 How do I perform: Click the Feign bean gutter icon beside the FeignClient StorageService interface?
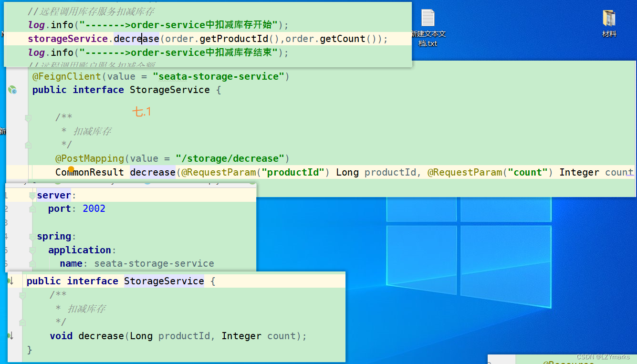(x=12, y=89)
